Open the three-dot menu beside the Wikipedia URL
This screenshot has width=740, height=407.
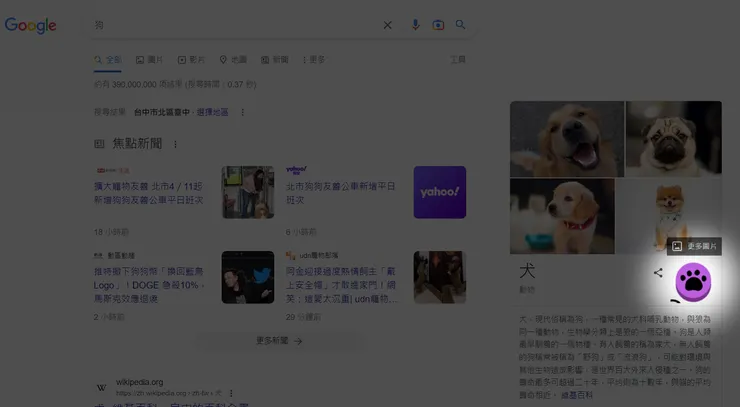231,393
